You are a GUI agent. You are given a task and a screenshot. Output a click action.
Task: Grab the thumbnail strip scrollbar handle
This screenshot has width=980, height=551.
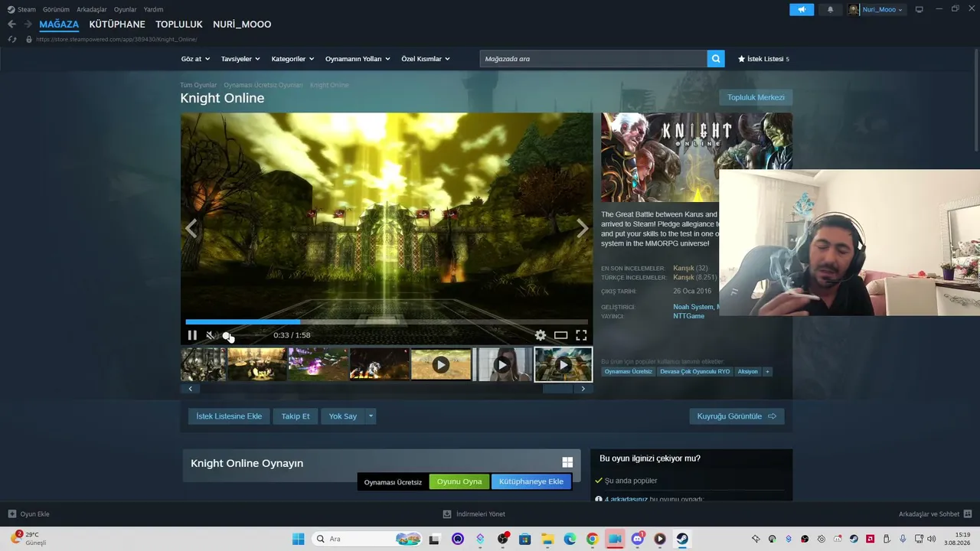pos(557,389)
